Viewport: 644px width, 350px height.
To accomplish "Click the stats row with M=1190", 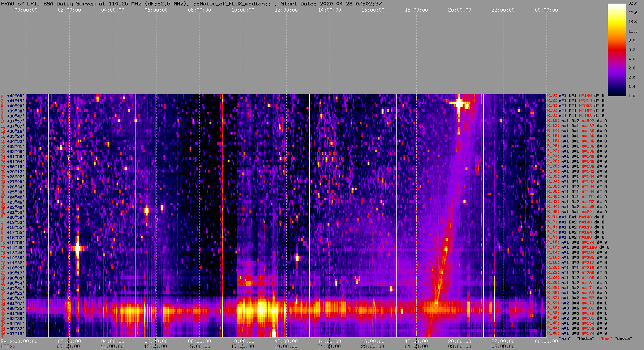I will coord(578,248).
